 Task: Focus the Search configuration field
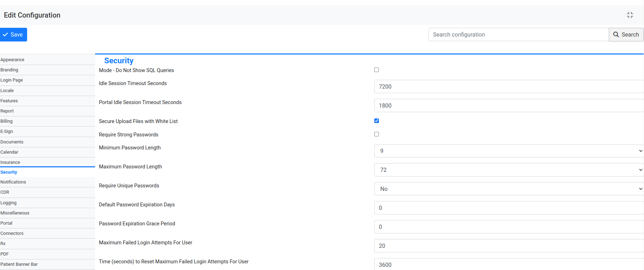click(x=518, y=34)
